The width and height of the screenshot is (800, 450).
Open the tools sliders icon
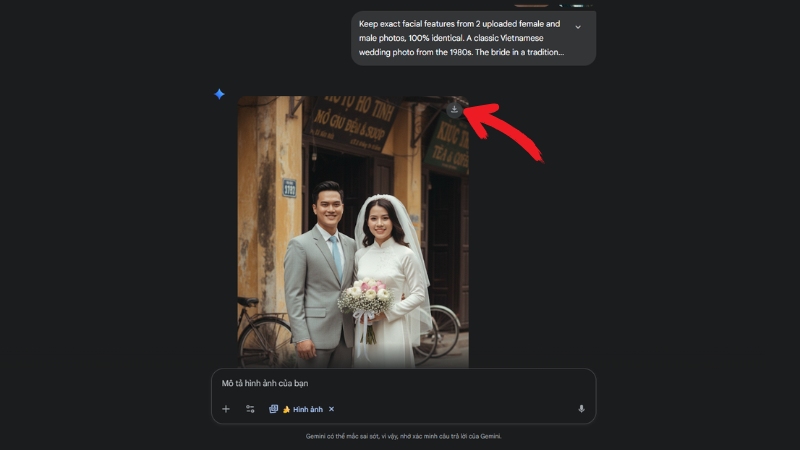[250, 409]
